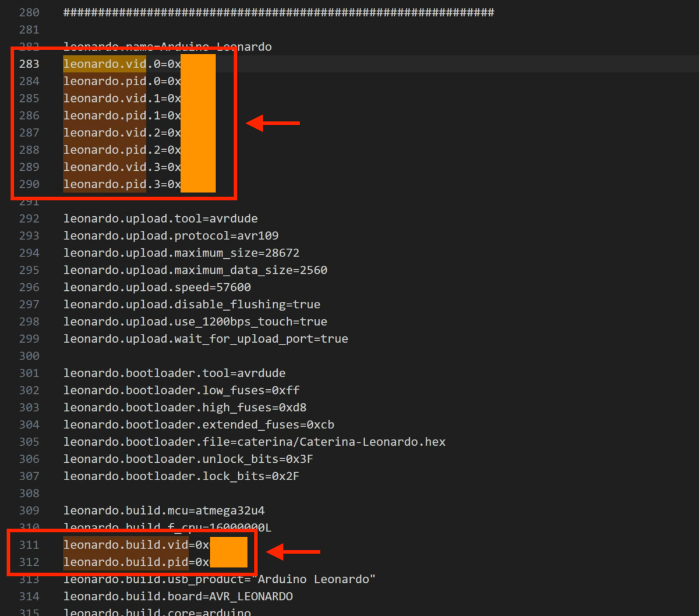Click line leonardo.bootloader.low_fuses=0xff
Screen dimensions: 699x616
click(182, 390)
